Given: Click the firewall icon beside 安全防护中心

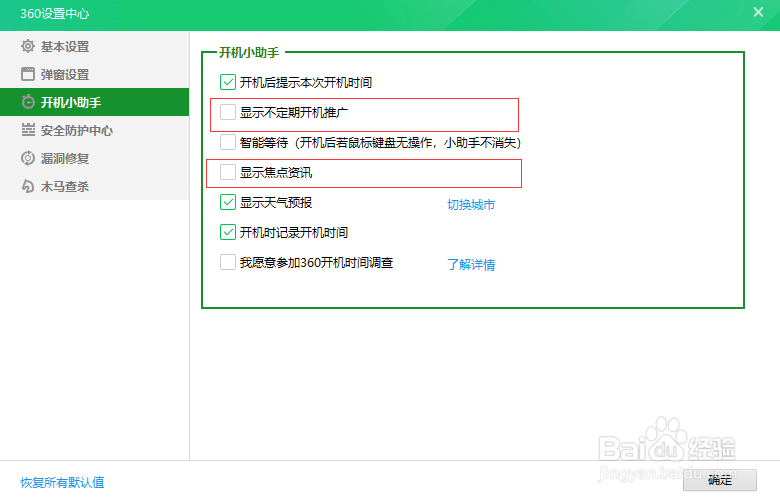Looking at the screenshot, I should click(x=28, y=130).
